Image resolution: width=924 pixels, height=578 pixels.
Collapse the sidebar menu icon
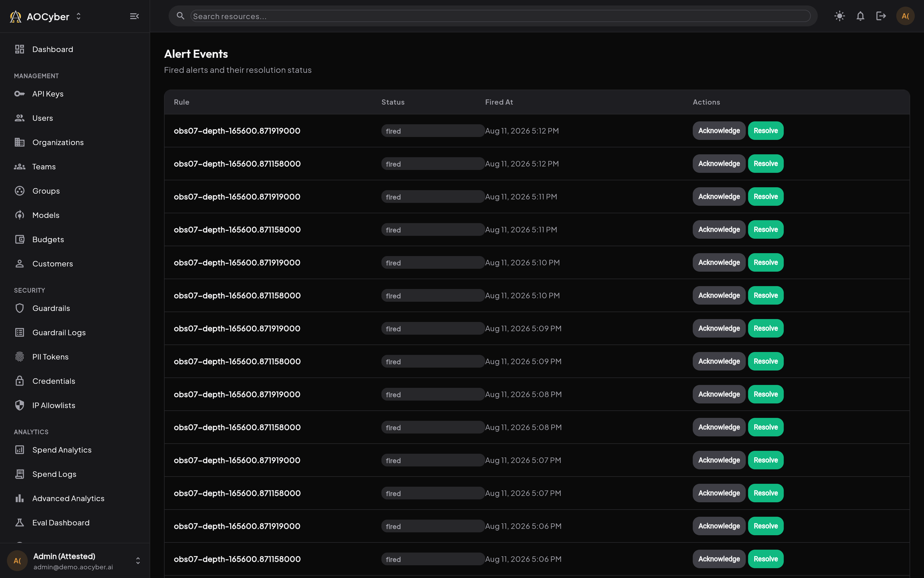coord(134,16)
